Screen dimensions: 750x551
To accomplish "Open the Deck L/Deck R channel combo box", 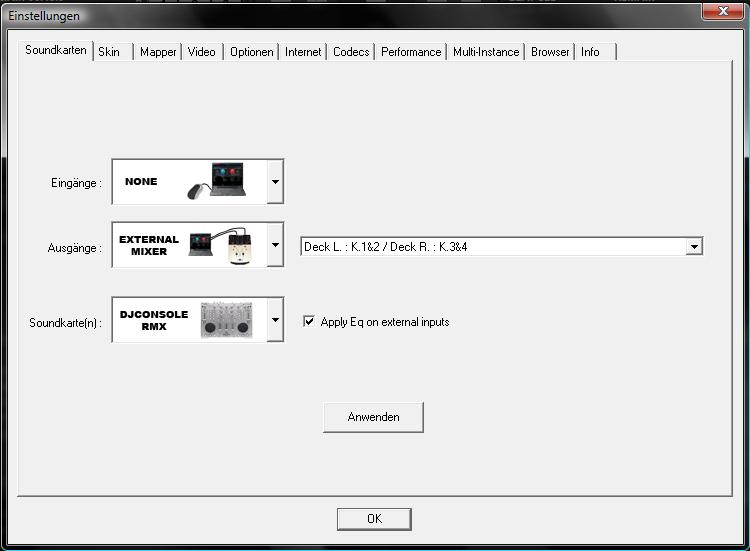I will pyautogui.click(x=502, y=247).
